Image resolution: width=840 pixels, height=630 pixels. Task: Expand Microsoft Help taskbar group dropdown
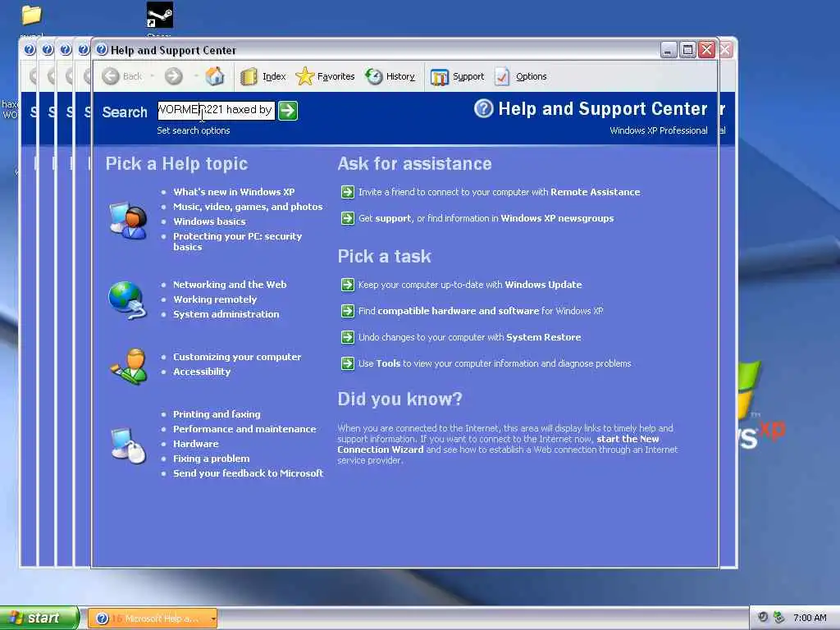pos(213,619)
